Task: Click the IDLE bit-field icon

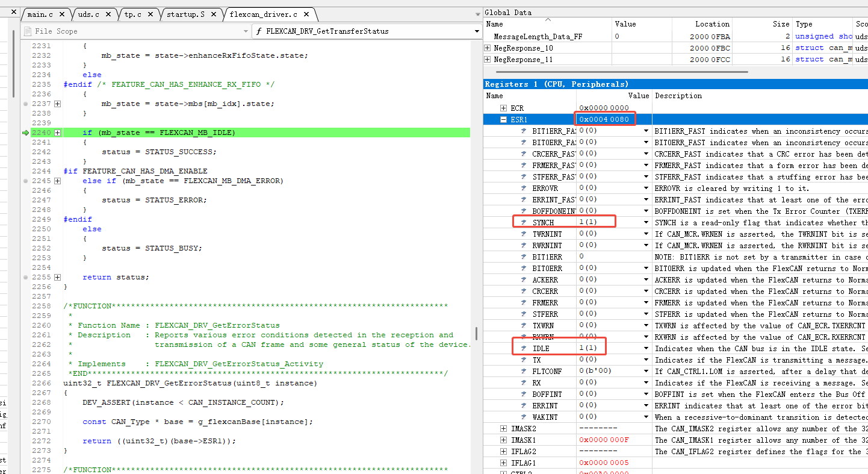Action: point(524,348)
